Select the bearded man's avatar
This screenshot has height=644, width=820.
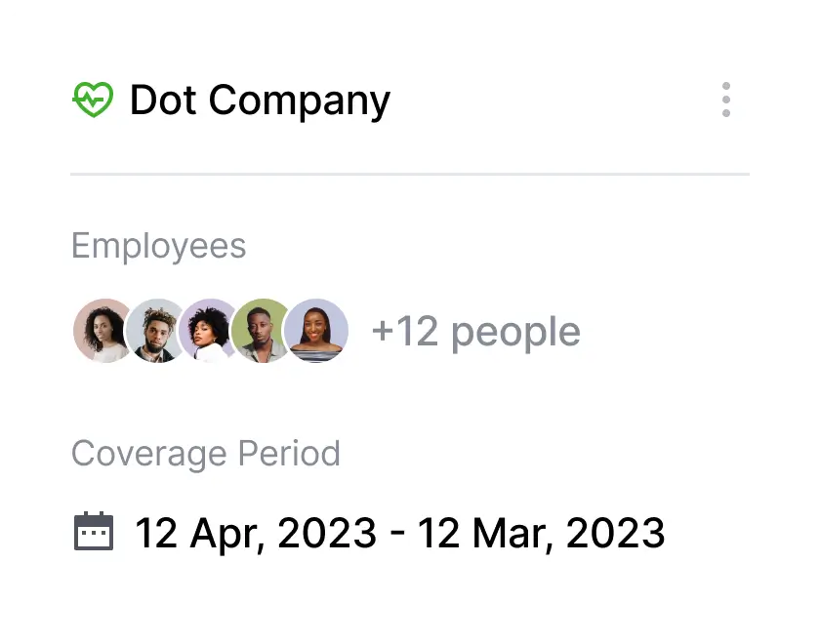pos(153,331)
